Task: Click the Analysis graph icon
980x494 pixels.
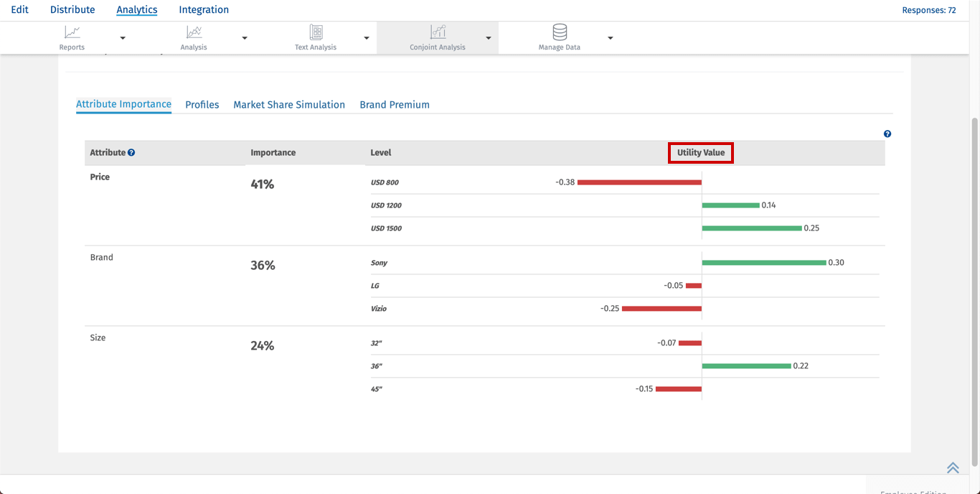Action: point(194,32)
